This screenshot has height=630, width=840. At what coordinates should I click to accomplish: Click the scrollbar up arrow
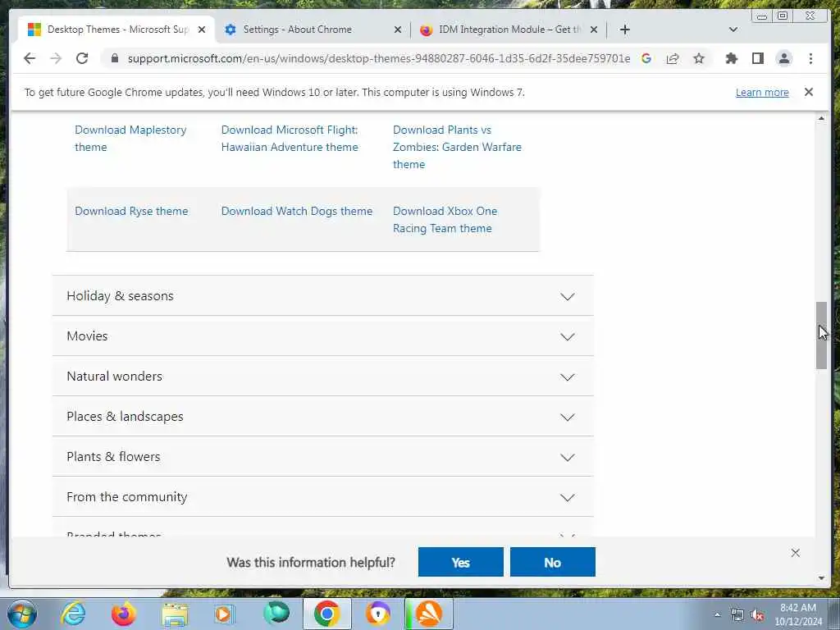[821, 118]
